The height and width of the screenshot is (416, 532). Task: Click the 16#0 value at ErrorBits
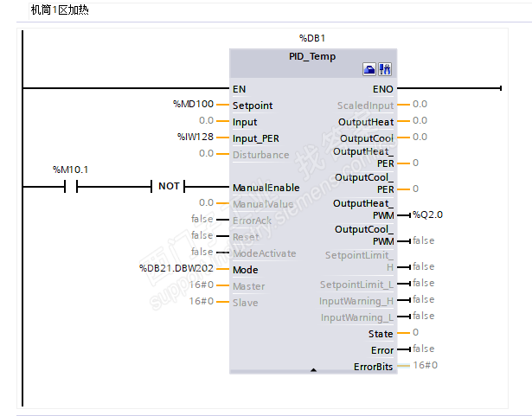click(x=425, y=365)
